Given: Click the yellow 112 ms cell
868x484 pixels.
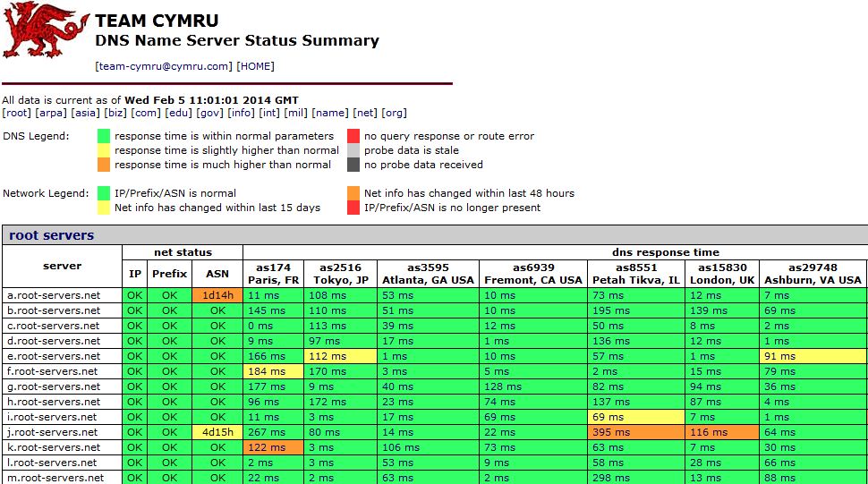Looking at the screenshot, I should 340,356.
